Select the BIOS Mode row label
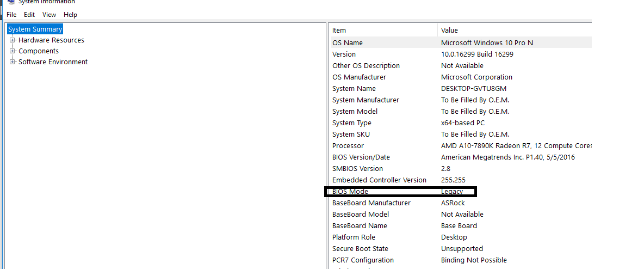Viewport: 644px width, 269px height. (x=350, y=192)
